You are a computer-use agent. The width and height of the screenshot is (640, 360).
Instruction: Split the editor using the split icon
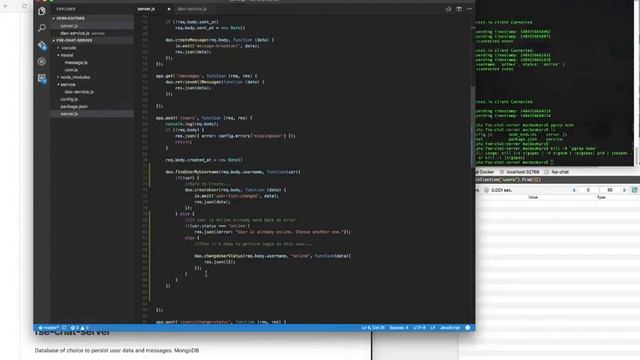click(459, 9)
